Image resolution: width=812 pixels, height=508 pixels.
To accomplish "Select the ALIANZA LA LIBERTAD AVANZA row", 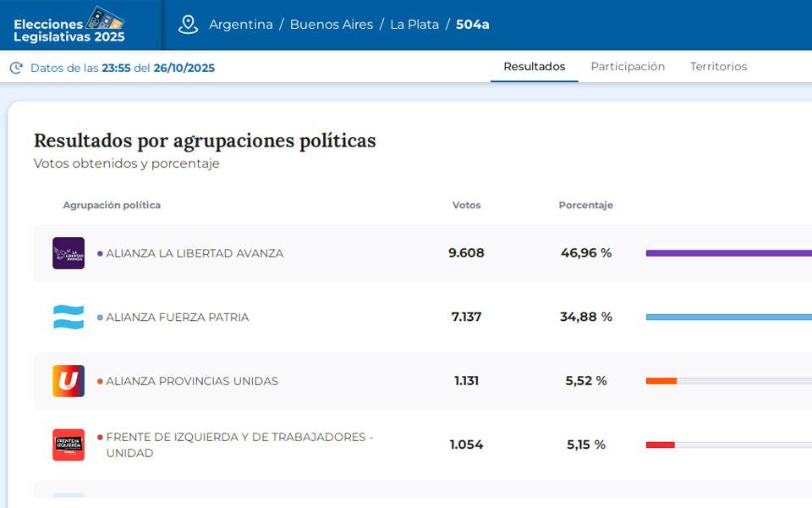I will (195, 253).
